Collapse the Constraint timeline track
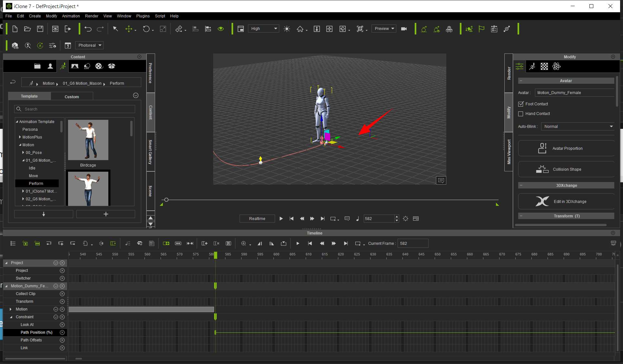623x364 pixels. pyautogui.click(x=11, y=317)
